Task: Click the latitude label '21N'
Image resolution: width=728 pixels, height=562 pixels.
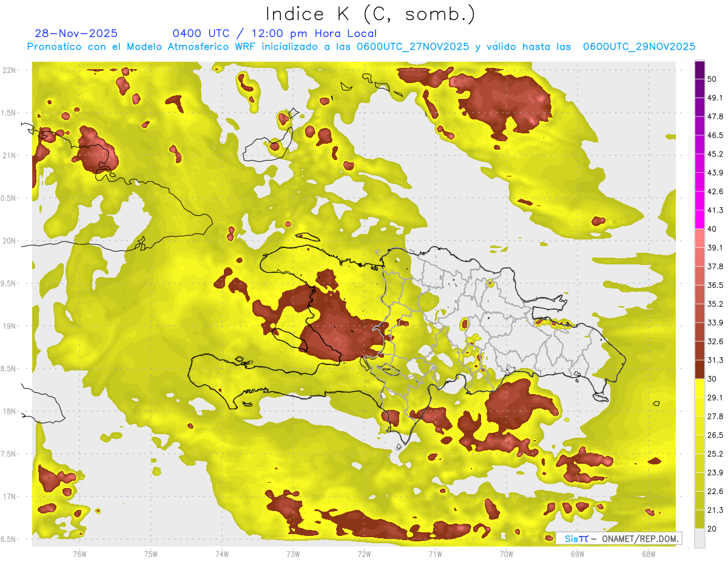Action: point(10,156)
